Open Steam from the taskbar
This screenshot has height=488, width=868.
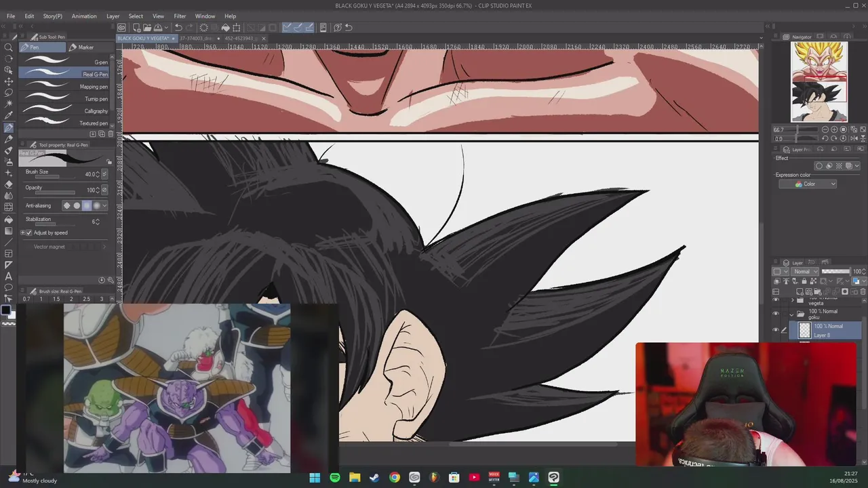(374, 478)
